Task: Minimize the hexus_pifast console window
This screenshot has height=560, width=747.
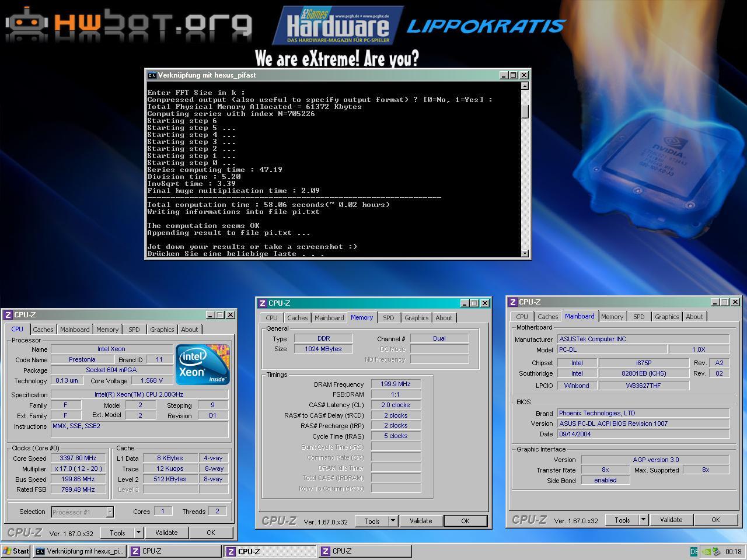Action: tap(504, 75)
